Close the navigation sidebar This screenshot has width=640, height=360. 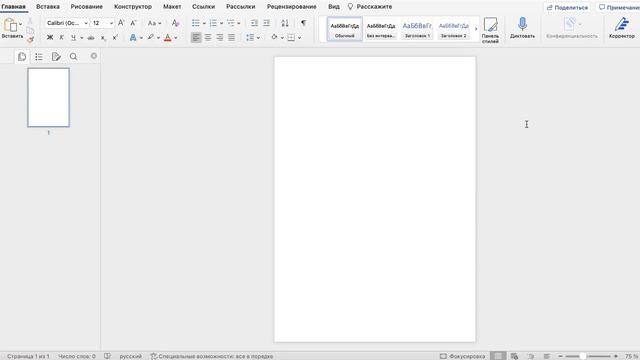click(94, 56)
